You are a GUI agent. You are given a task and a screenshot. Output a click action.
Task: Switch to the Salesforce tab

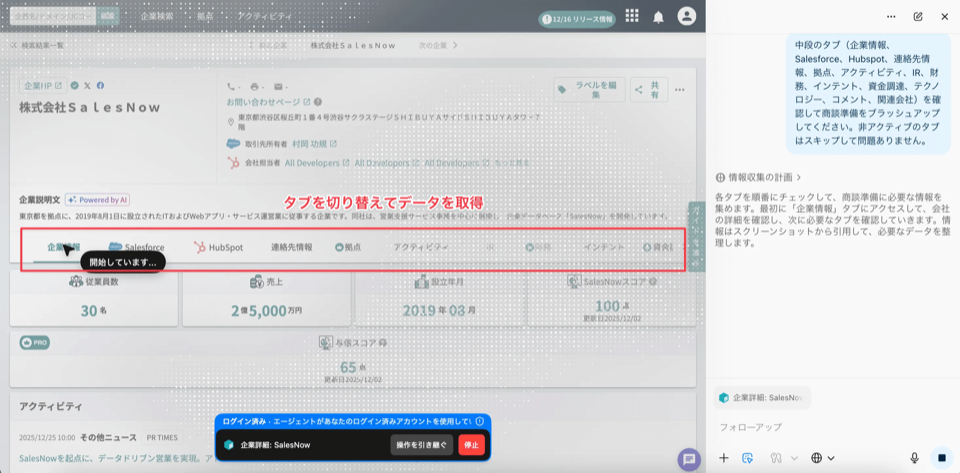coord(137,247)
